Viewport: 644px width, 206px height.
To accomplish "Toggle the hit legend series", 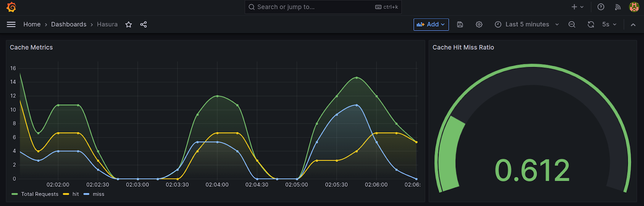I will coord(75,194).
